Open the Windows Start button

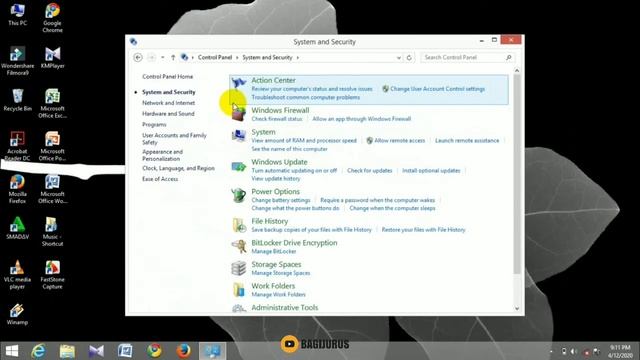(12, 351)
